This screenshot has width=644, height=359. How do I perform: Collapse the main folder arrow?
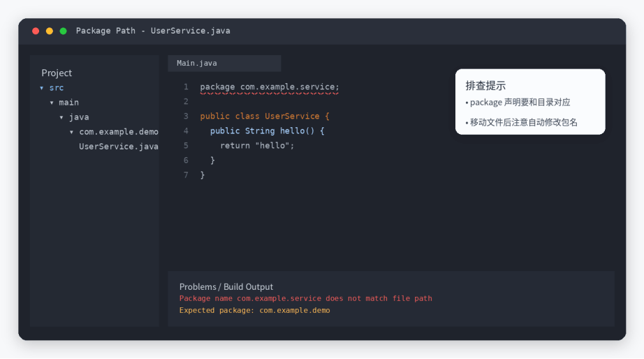(x=52, y=103)
